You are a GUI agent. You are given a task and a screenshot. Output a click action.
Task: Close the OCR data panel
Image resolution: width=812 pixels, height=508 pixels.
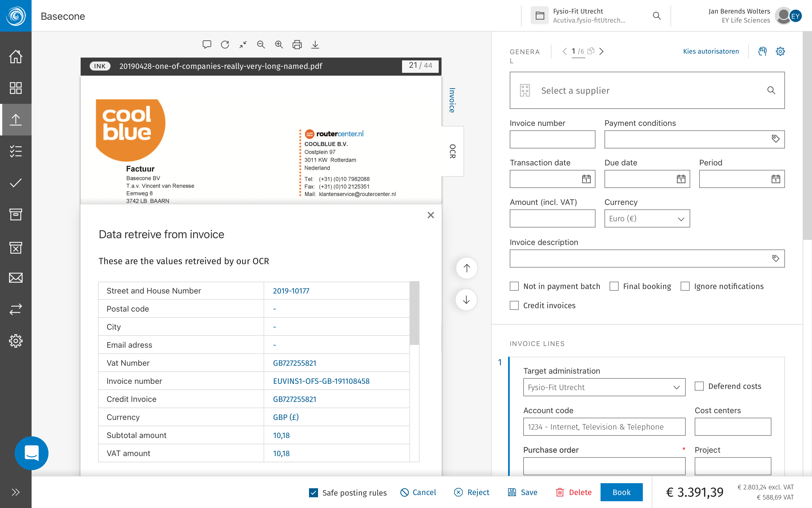tap(431, 215)
